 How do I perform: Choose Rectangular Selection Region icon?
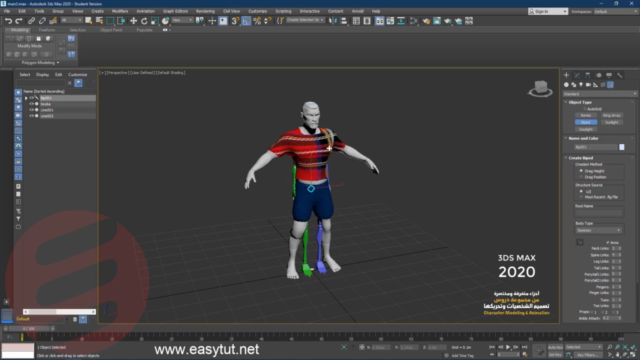coord(110,21)
